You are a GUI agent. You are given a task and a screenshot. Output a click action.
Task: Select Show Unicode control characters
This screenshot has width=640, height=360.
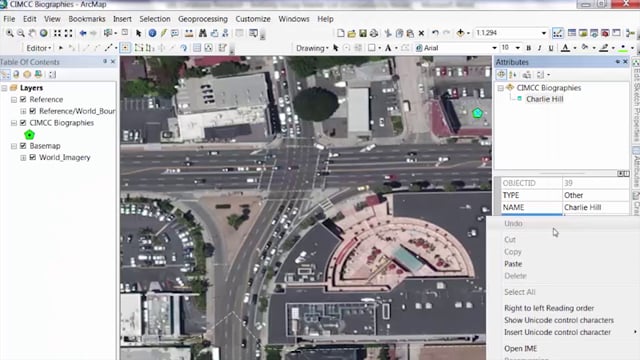[x=559, y=320]
